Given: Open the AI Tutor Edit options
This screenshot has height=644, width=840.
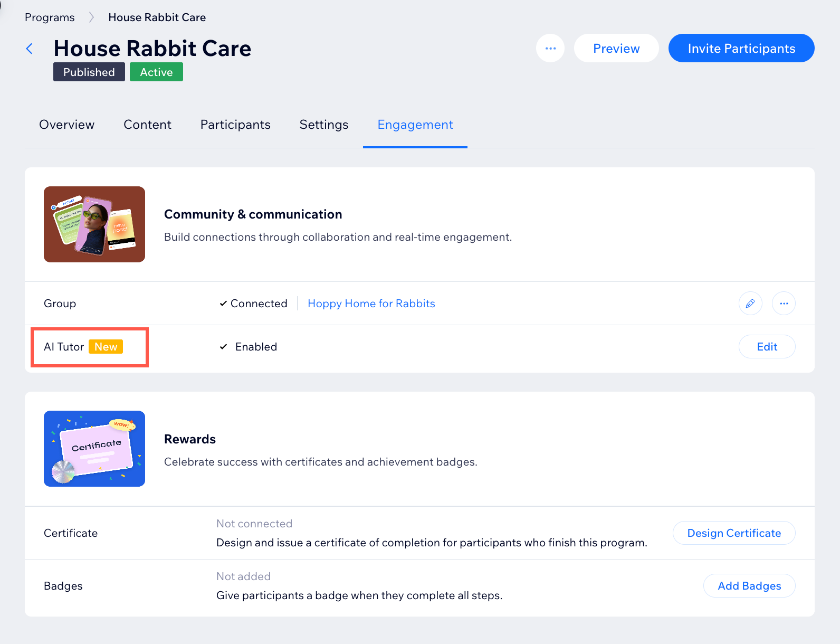Looking at the screenshot, I should 767,346.
